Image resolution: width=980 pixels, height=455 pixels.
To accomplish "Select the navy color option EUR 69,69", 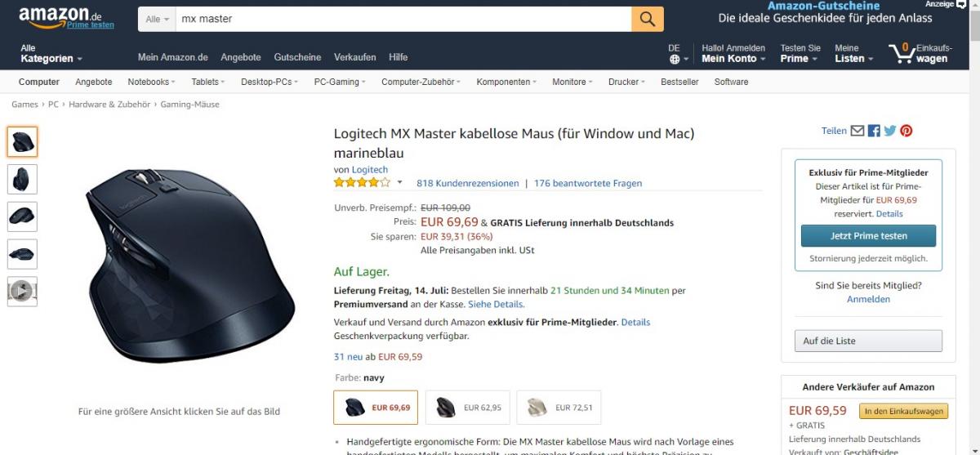I will coord(376,408).
